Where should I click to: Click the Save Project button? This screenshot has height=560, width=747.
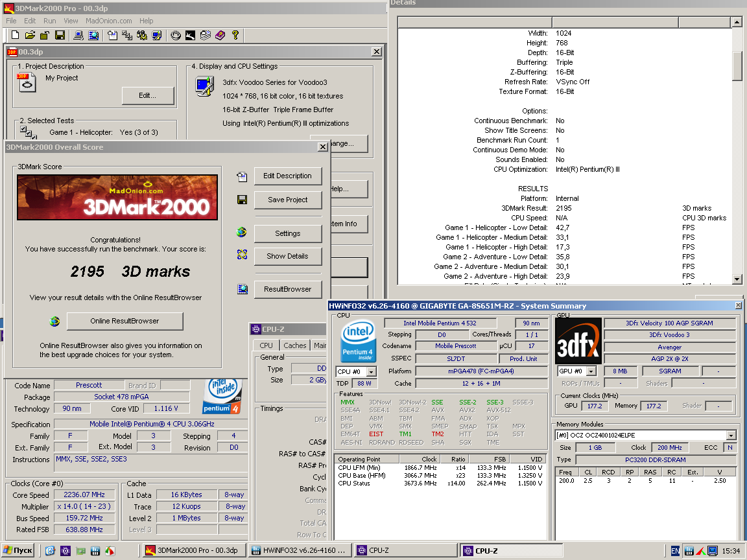288,200
